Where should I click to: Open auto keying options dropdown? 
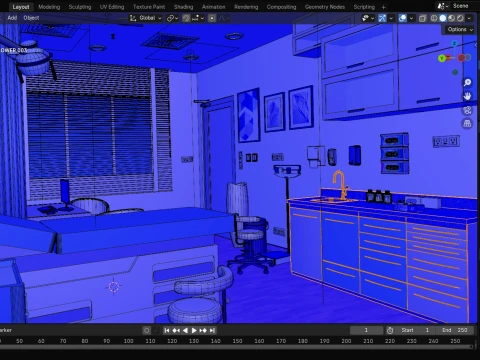[155, 330]
